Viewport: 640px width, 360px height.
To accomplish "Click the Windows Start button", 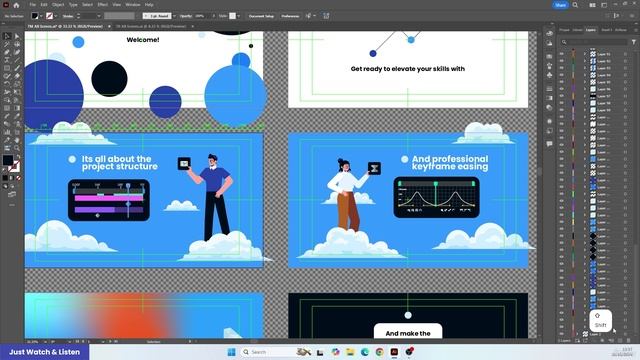I will pos(231,352).
